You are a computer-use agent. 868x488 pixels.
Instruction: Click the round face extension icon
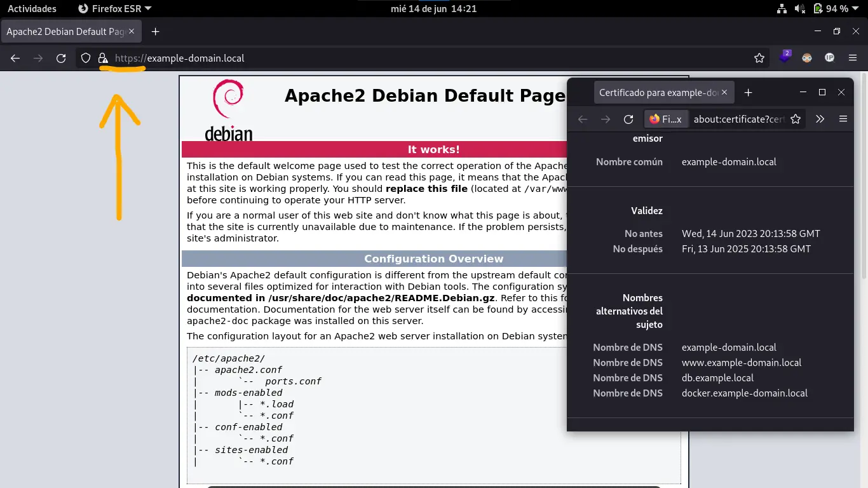coord(807,58)
